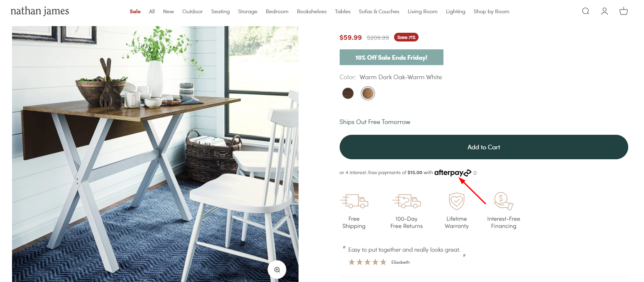Click the 100-Day Free Returns icon

[x=406, y=201]
